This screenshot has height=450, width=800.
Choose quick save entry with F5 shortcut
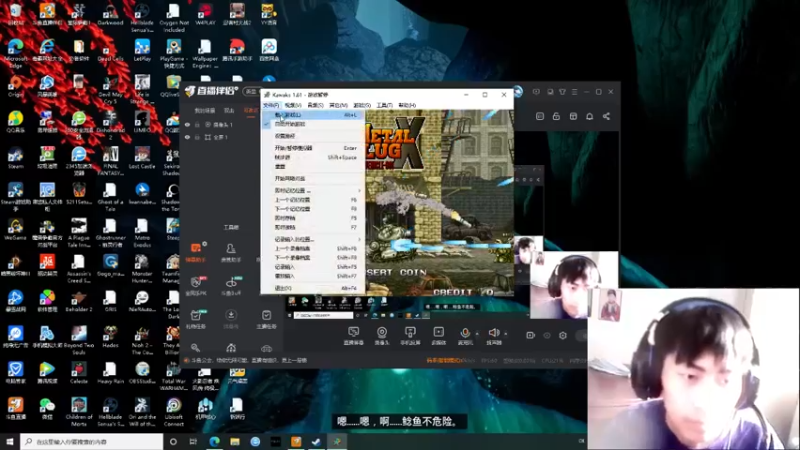click(x=313, y=218)
